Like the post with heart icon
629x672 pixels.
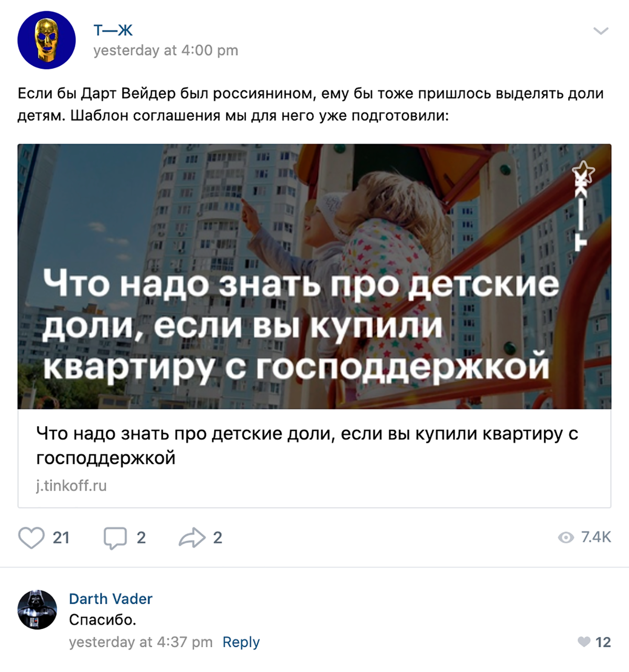click(31, 538)
